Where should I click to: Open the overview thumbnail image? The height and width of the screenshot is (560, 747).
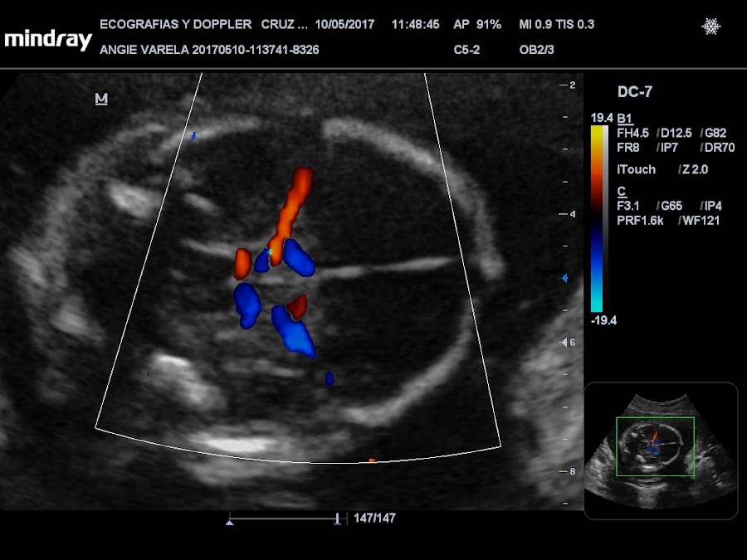click(661, 450)
